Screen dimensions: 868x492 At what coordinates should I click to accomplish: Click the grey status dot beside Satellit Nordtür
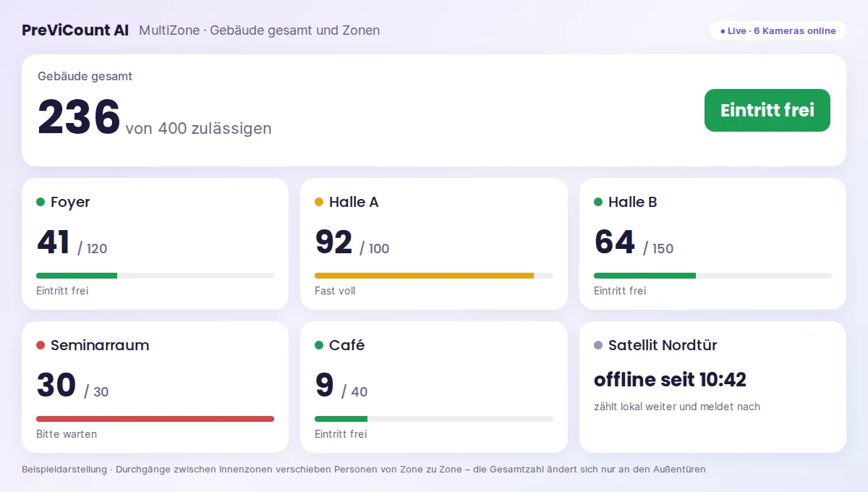click(598, 345)
